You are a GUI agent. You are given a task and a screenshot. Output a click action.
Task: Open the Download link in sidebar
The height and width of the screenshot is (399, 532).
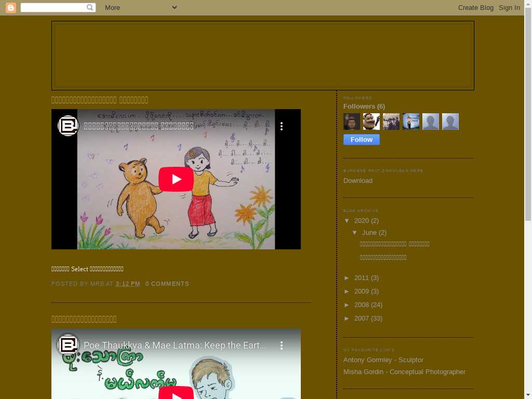pos(357,181)
